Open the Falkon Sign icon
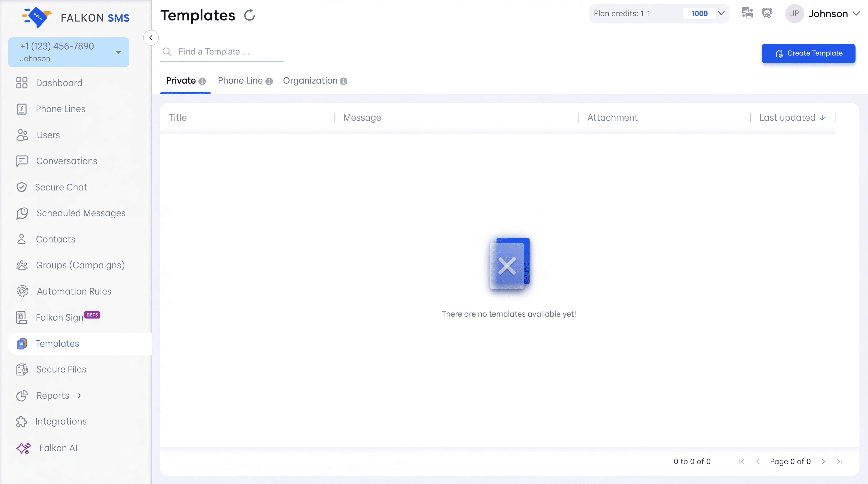The image size is (868, 484). click(x=22, y=317)
